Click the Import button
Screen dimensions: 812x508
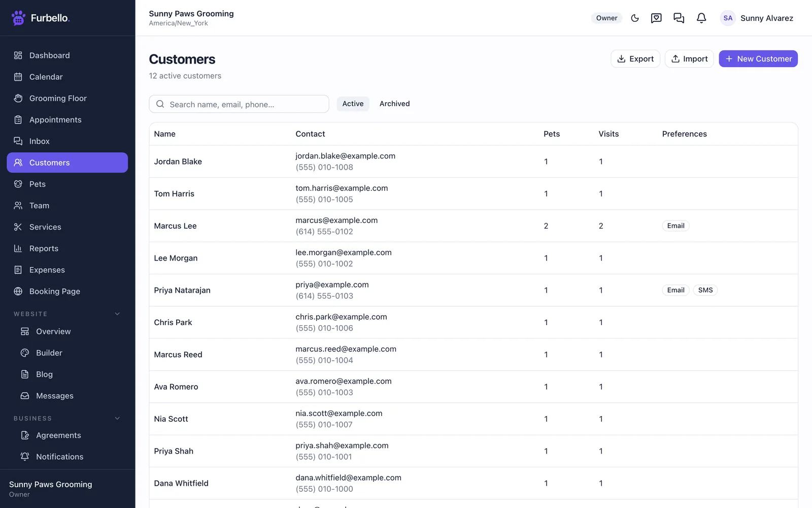689,59
